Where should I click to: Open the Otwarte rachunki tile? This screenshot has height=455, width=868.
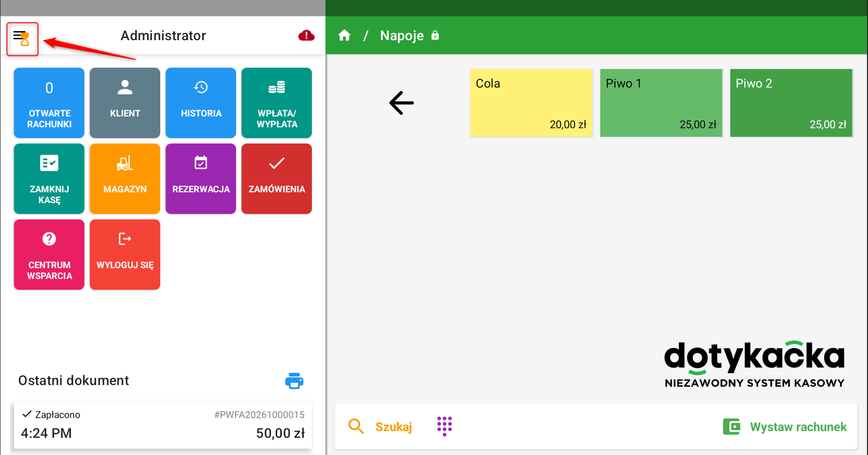click(49, 103)
